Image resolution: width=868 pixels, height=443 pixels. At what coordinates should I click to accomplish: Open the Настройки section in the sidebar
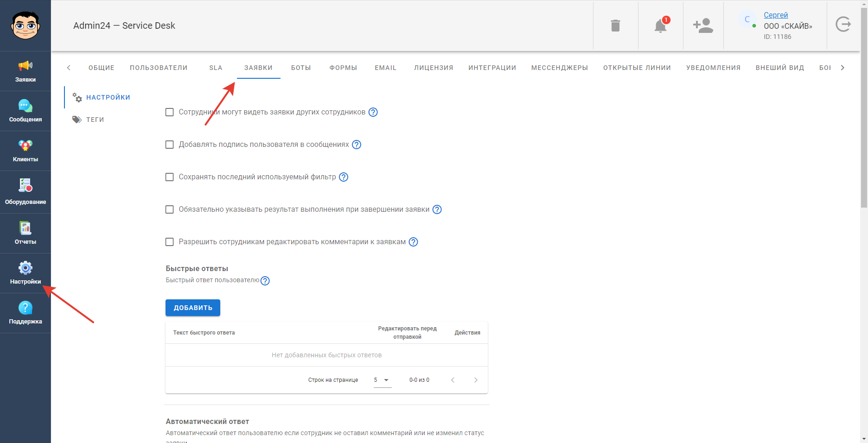pyautogui.click(x=26, y=273)
